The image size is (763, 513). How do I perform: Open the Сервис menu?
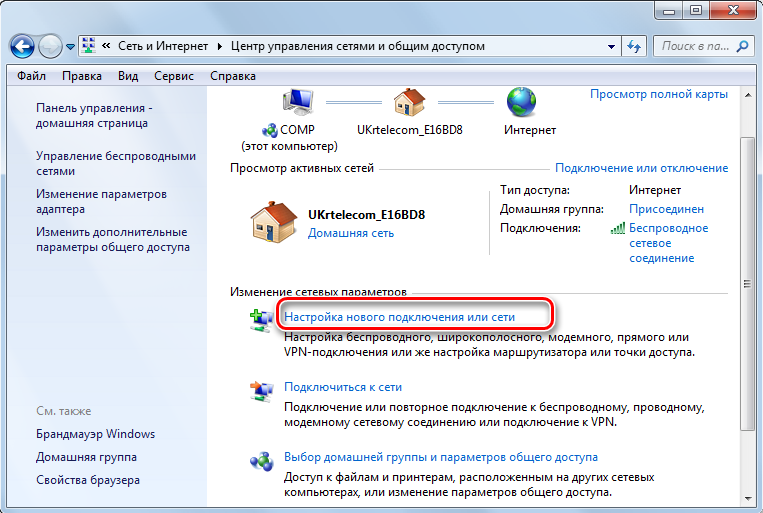pos(174,76)
